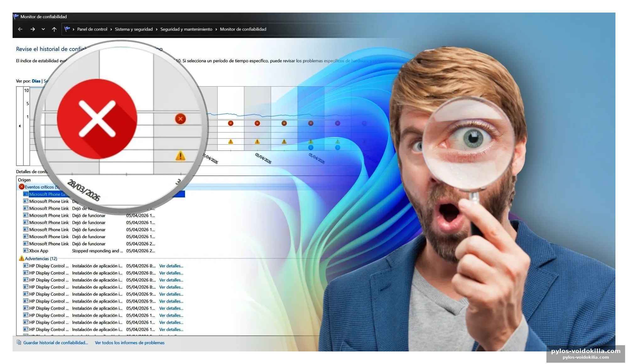Click the flag icon in the title bar
The height and width of the screenshot is (364, 628).
click(16, 17)
